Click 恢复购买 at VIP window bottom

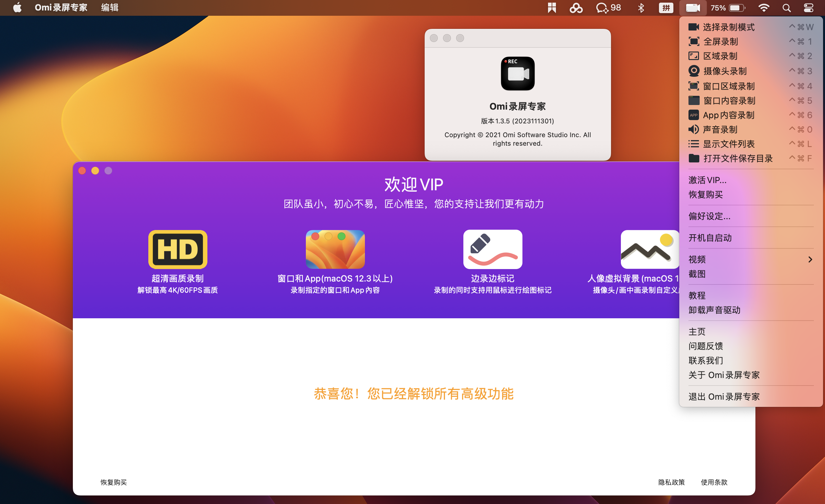(x=114, y=482)
